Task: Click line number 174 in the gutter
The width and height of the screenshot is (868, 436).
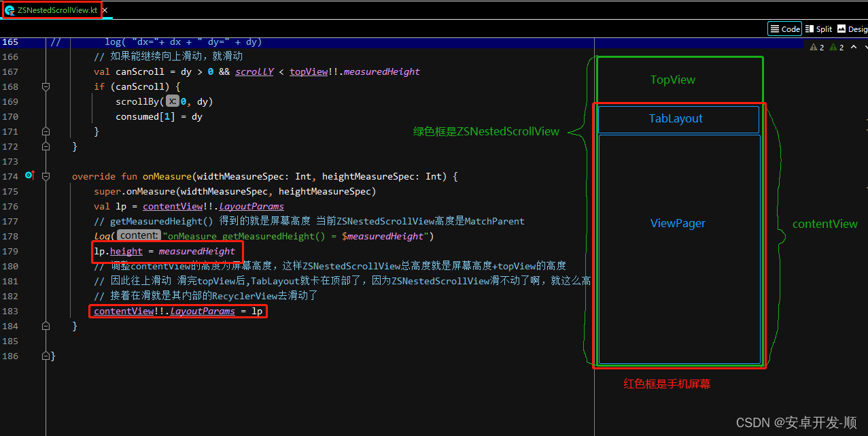Action: 11,176
